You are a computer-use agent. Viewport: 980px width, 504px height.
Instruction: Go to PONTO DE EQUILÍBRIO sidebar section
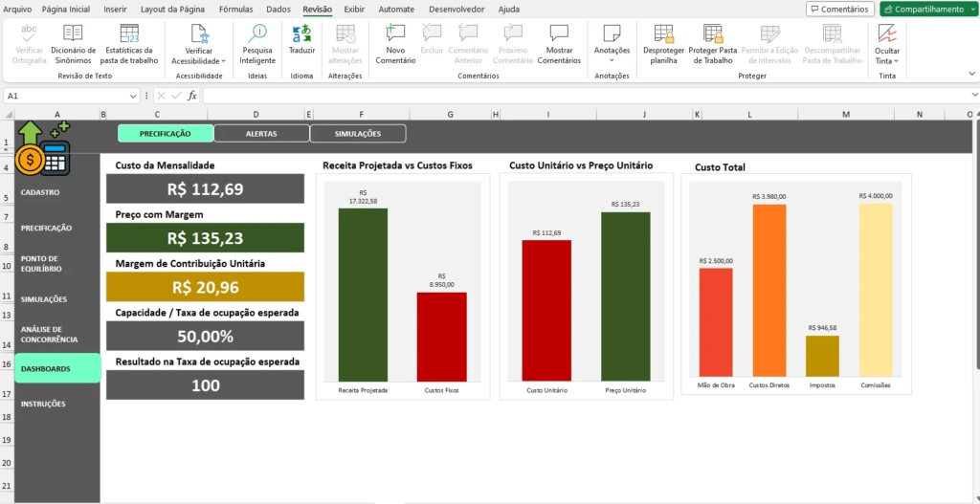pyautogui.click(x=42, y=263)
